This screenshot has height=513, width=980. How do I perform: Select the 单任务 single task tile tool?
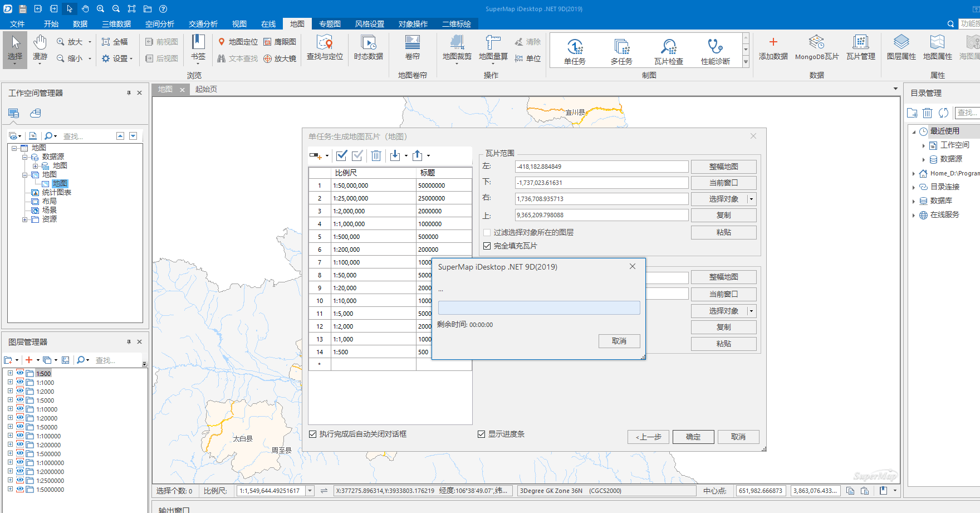tap(575, 51)
